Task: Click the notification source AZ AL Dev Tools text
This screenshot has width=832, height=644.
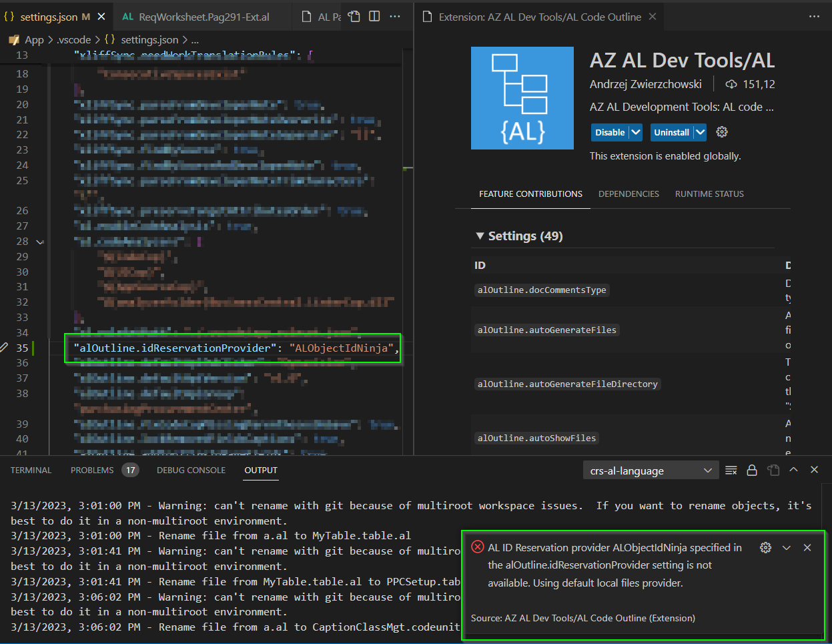Action: coord(583,618)
